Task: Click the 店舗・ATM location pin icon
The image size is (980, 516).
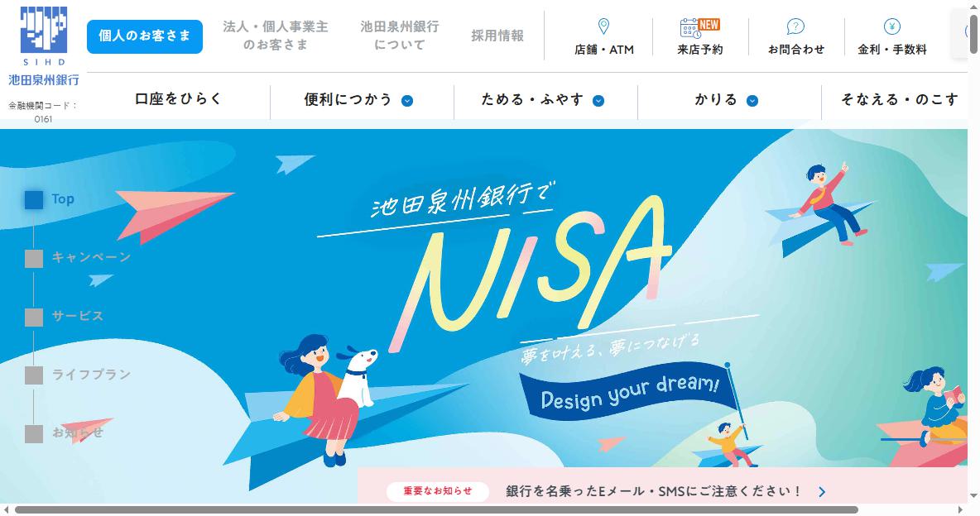Action: [x=603, y=26]
